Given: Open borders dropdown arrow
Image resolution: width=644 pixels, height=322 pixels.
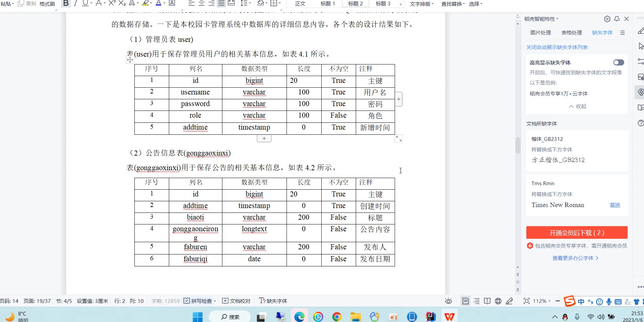Looking at the screenshot, I should point(280,3).
